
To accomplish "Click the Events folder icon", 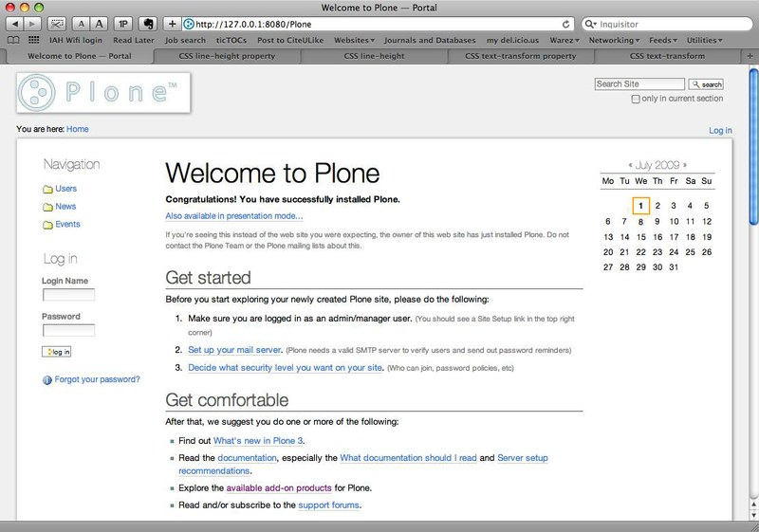I will coord(47,225).
